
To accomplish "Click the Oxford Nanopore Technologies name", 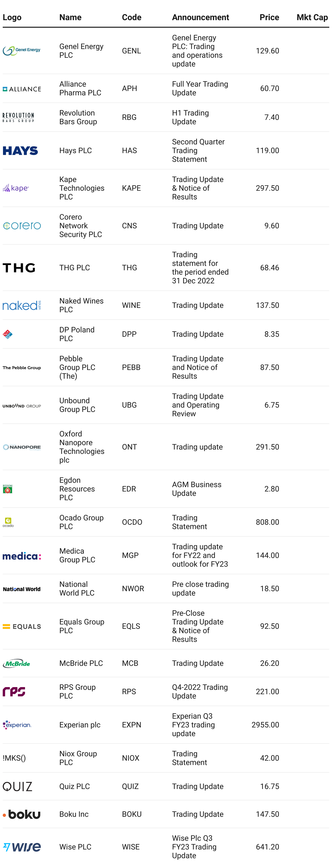I will click(x=82, y=447).
